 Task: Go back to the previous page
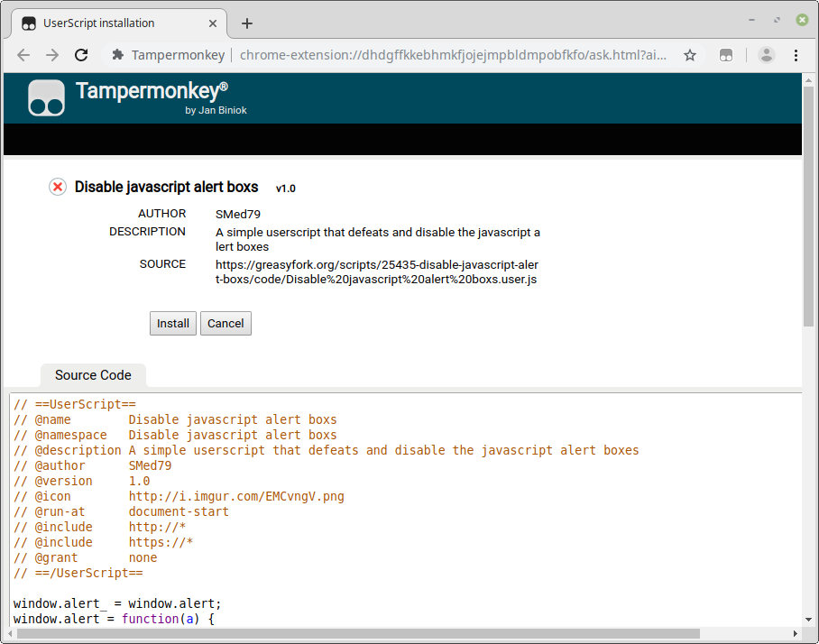(x=23, y=55)
